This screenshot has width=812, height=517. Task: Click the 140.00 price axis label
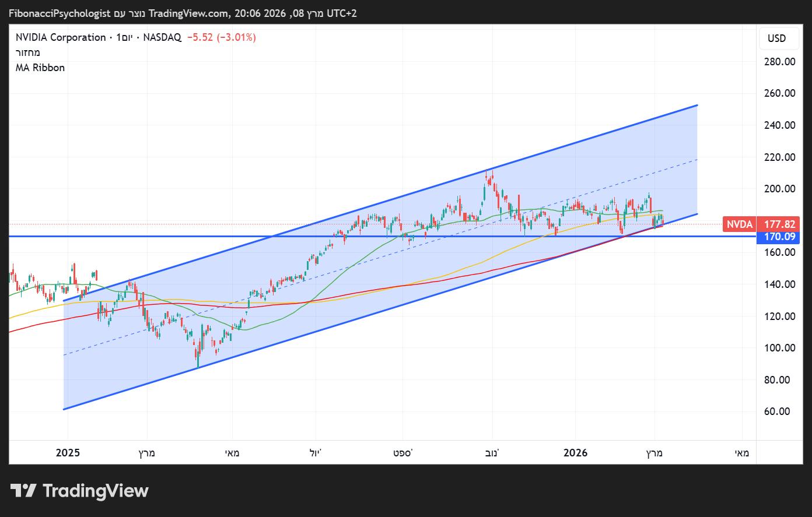click(x=780, y=284)
